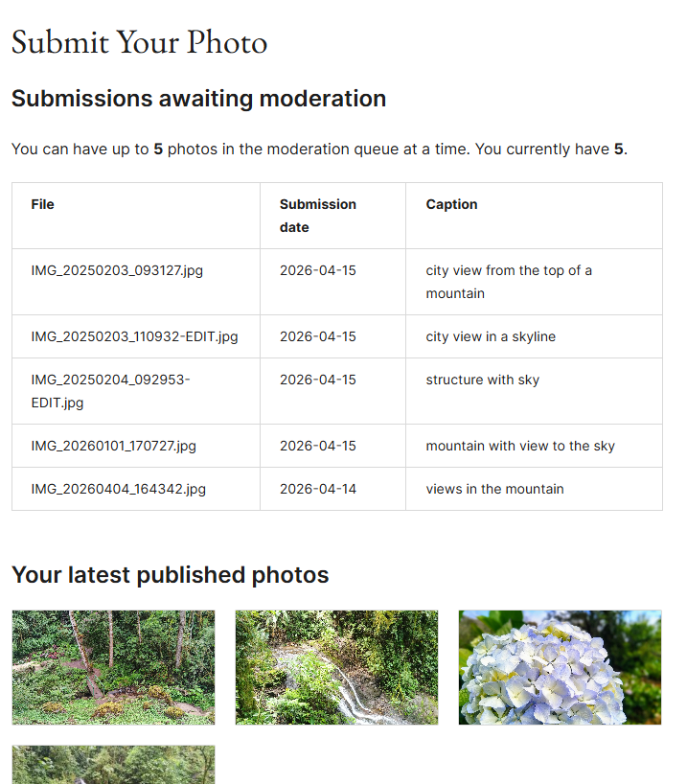The height and width of the screenshot is (784, 687).
Task: Select file IMG_20250203_093127.jpg in the table
Action: [x=117, y=270]
